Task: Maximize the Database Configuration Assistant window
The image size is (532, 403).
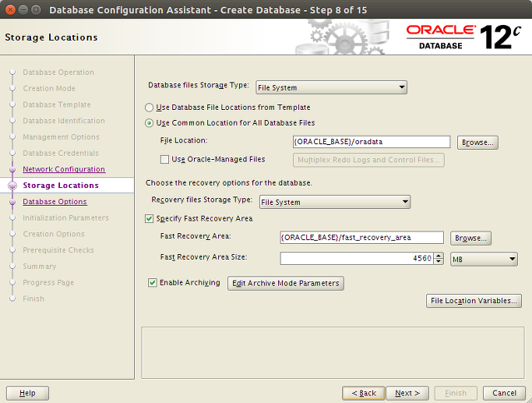Action: click(36, 9)
